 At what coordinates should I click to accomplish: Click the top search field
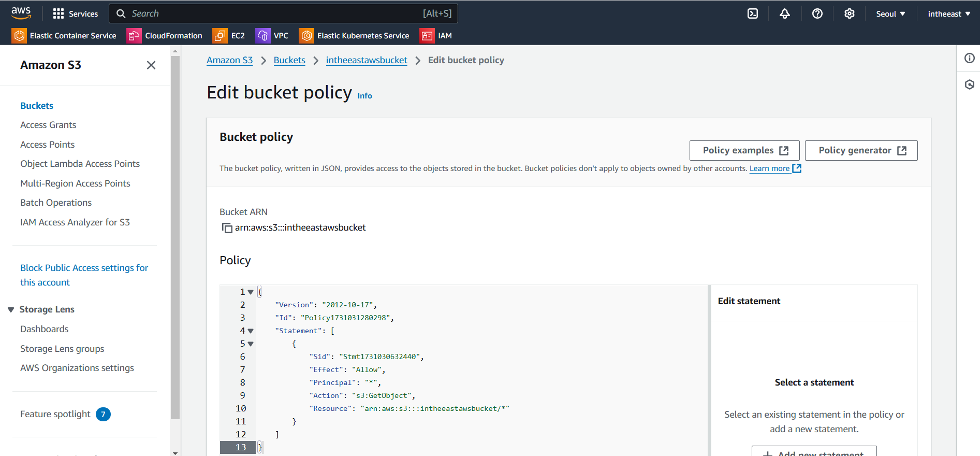pyautogui.click(x=283, y=13)
